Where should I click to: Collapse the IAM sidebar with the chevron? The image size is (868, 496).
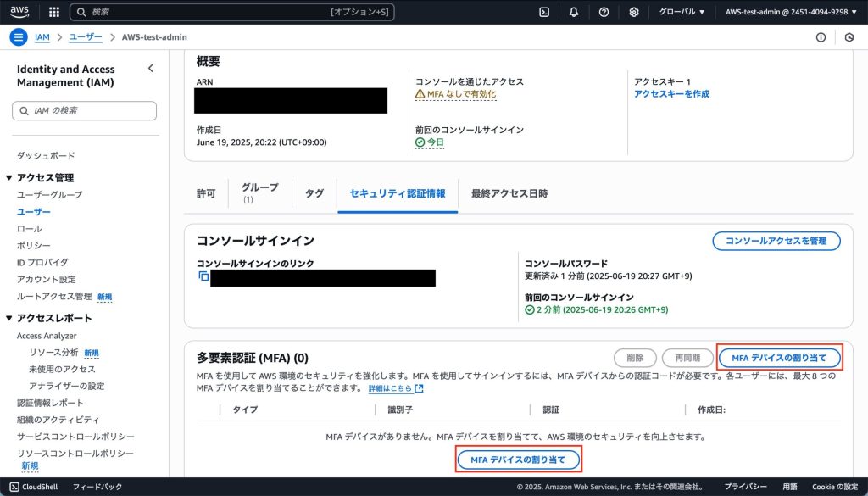point(151,68)
